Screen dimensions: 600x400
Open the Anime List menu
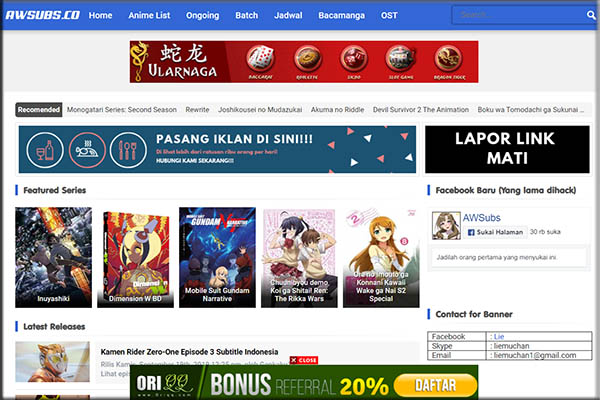coord(149,15)
